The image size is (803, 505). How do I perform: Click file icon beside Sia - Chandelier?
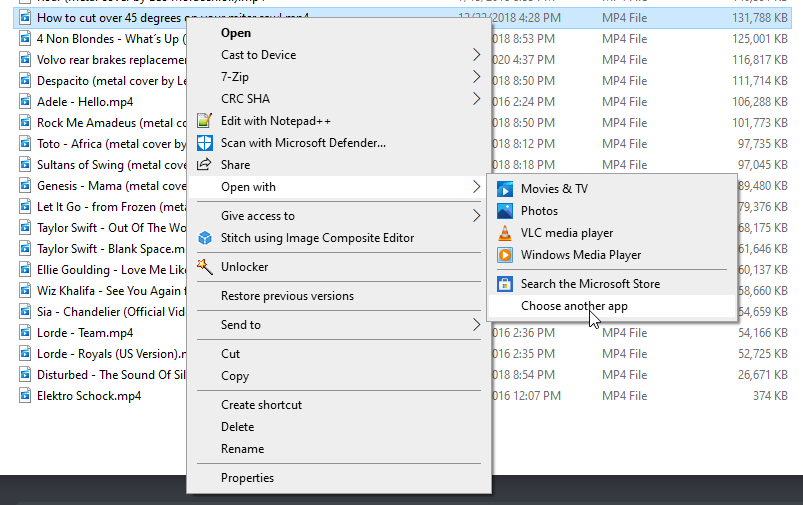click(x=25, y=312)
